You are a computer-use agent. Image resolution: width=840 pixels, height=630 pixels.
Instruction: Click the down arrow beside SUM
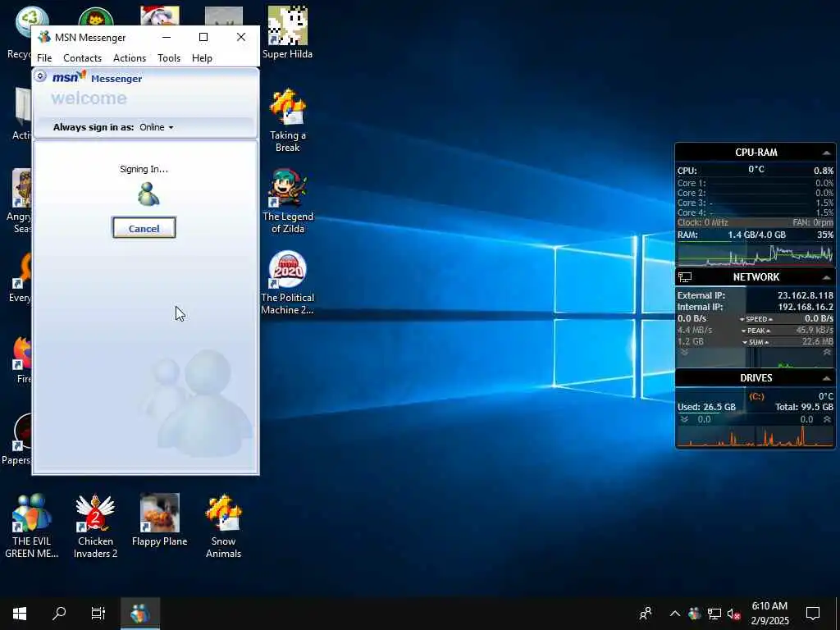pyautogui.click(x=745, y=342)
